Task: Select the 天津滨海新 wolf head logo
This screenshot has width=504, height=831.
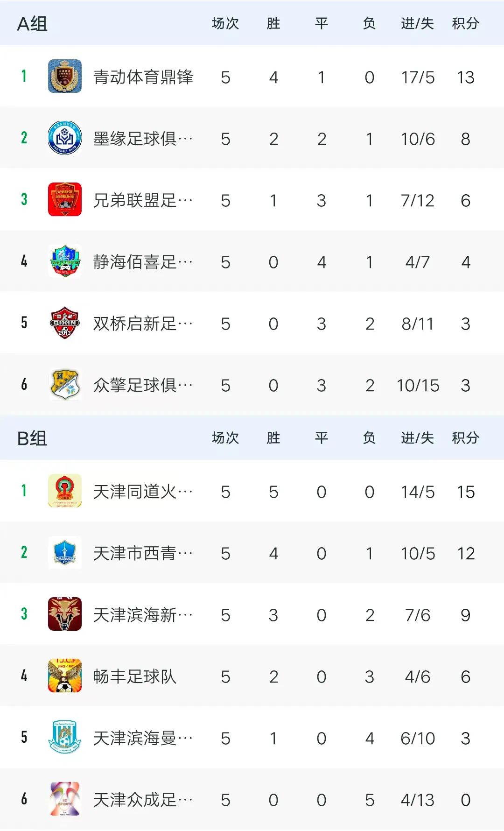Action: coord(65,614)
